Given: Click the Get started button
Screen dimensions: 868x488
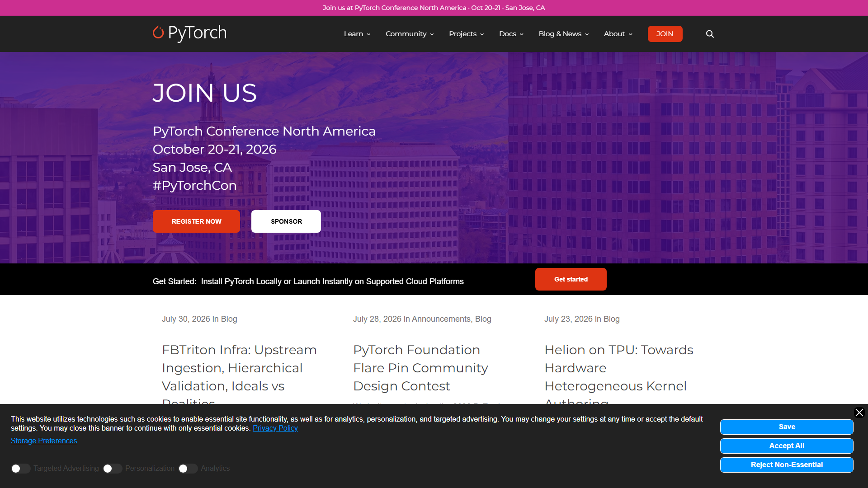Looking at the screenshot, I should [571, 279].
